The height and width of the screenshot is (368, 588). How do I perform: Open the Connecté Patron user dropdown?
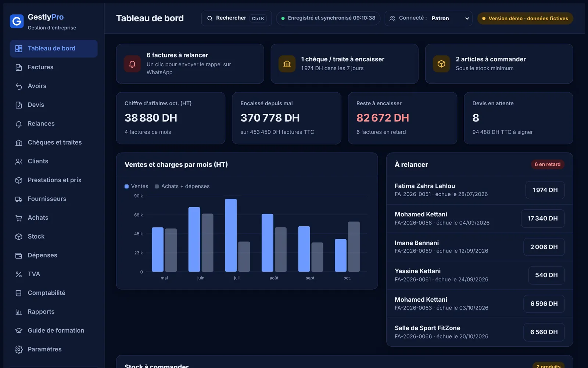click(429, 18)
